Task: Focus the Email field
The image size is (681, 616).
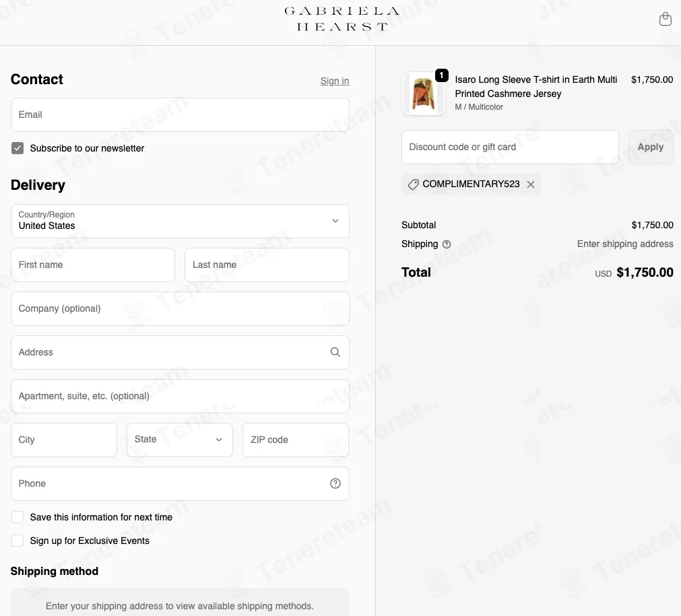Action: tap(180, 114)
